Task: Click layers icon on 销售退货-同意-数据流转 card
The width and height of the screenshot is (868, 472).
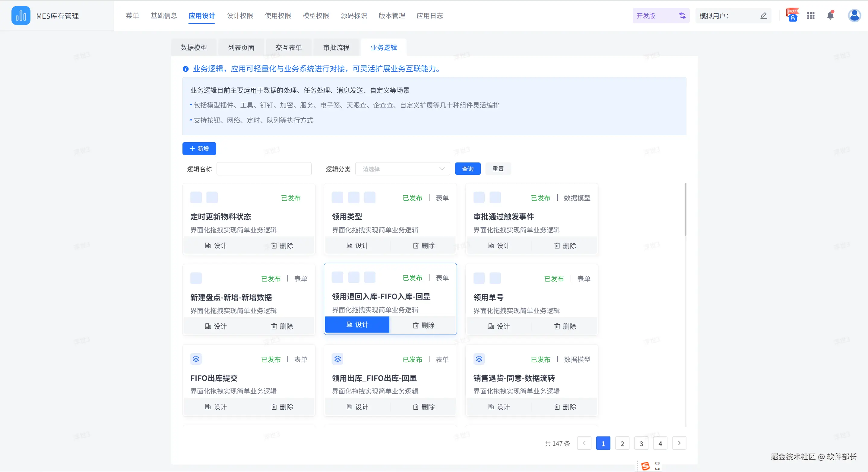Action: (x=479, y=359)
